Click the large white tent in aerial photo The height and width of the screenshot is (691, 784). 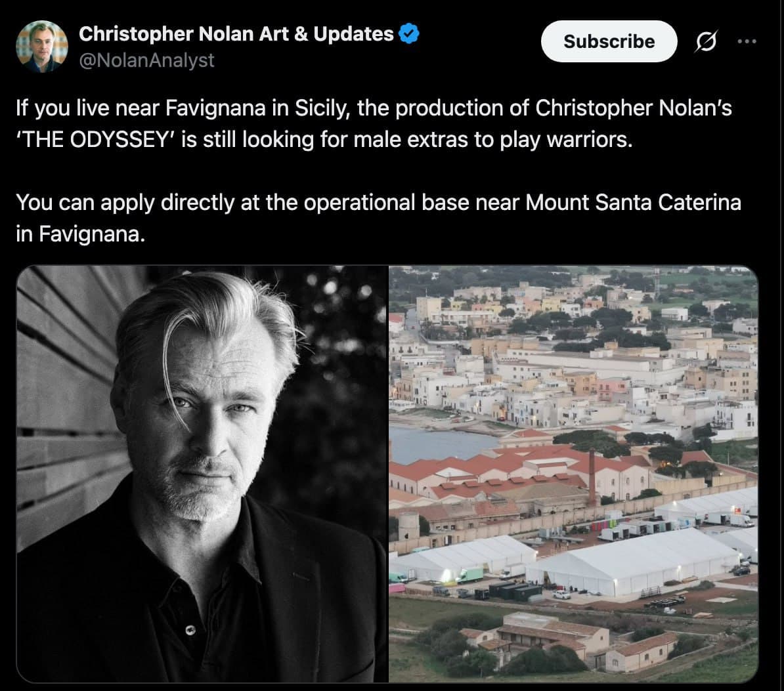(x=632, y=561)
